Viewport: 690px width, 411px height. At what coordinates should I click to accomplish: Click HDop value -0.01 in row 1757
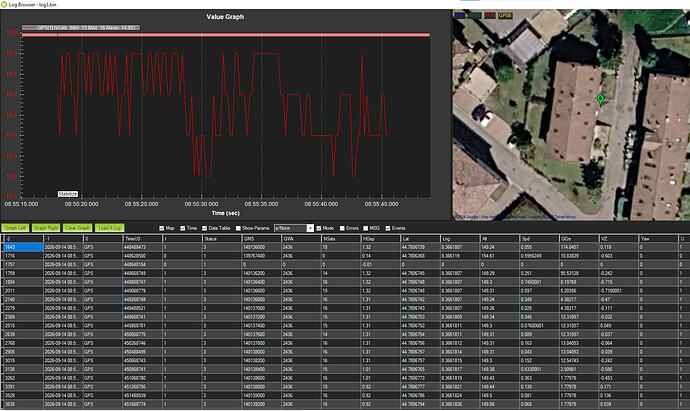point(367,264)
